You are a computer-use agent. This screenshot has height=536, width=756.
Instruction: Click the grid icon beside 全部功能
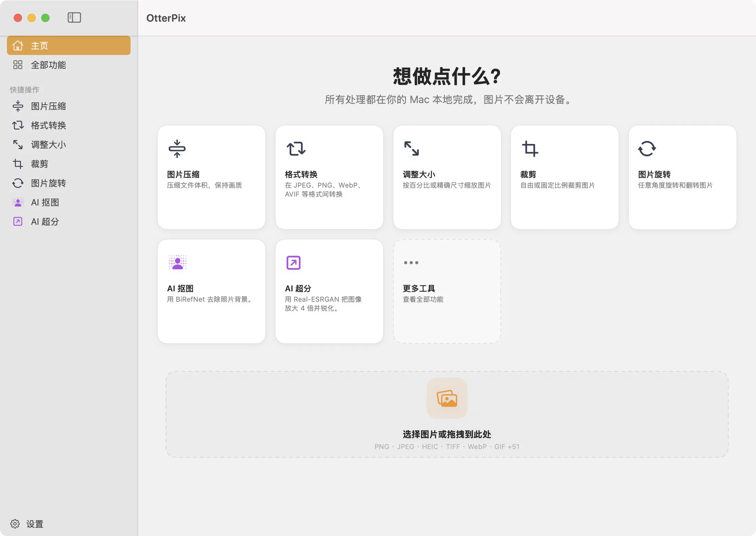coord(18,65)
